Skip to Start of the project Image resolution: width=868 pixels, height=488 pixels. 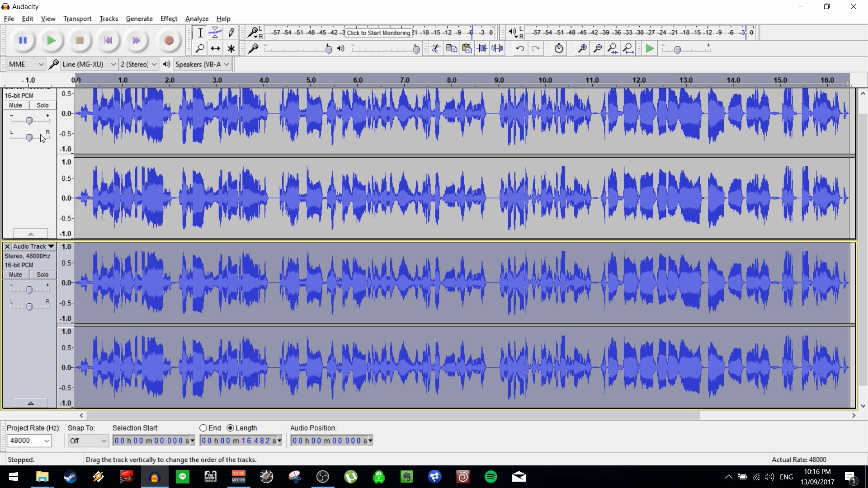pos(108,41)
